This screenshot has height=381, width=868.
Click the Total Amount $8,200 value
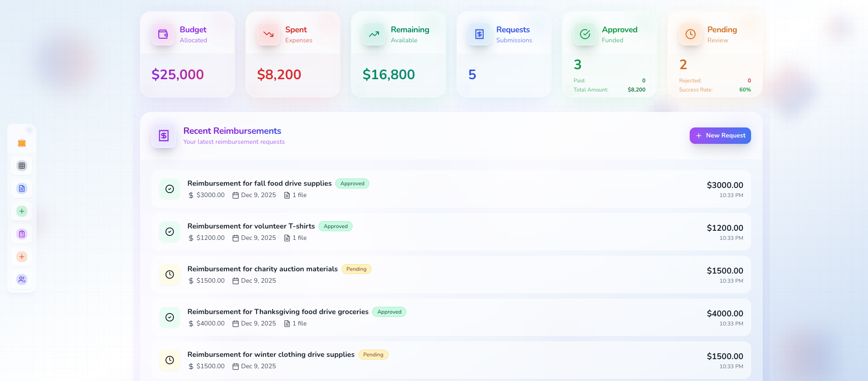coord(636,90)
